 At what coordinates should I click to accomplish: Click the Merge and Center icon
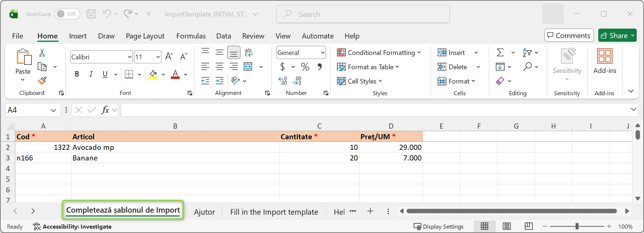tap(248, 67)
